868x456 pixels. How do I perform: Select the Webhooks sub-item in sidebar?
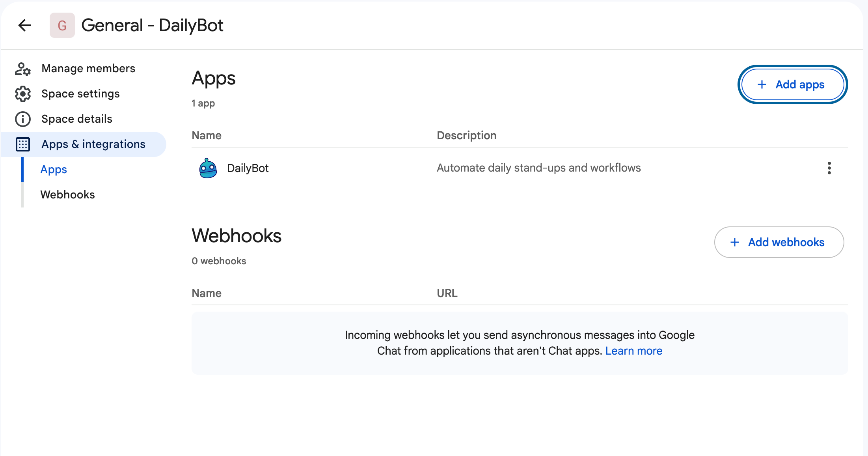pos(67,195)
